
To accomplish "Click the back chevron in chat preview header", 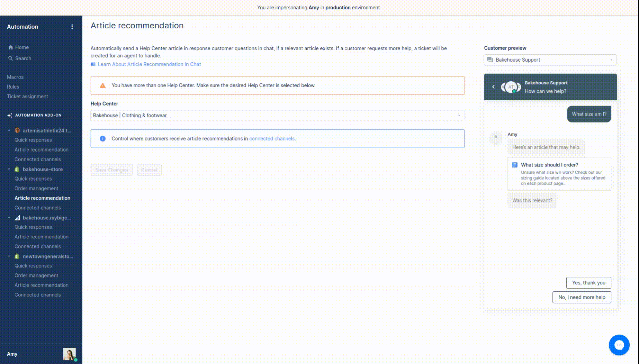I will (x=494, y=87).
